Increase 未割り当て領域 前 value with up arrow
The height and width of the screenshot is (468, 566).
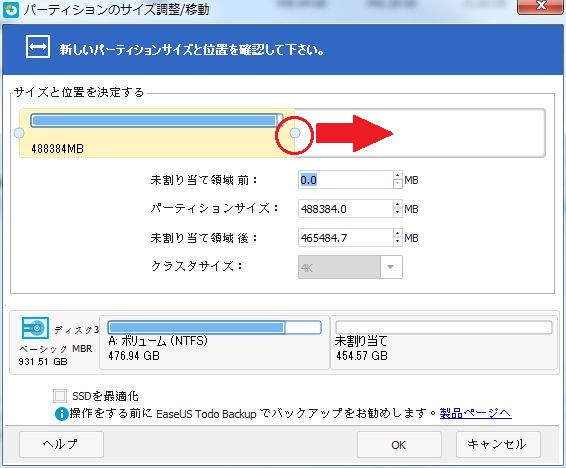[x=397, y=175]
